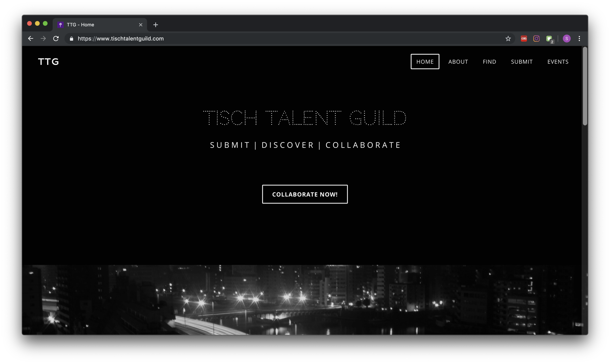Reload the page with the refresh icon
Screen dimensions: 610x364
coord(56,39)
